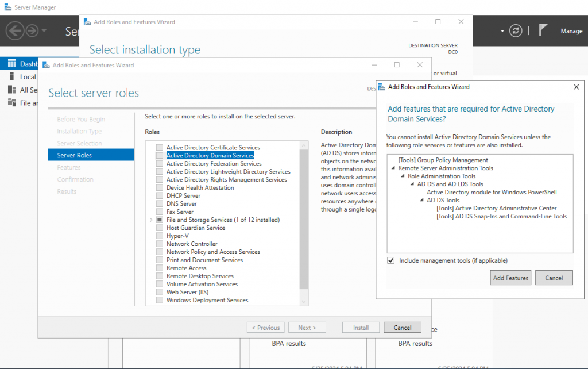588x369 pixels.
Task: Collapse Remote Server Administration Tools node
Action: (x=393, y=168)
